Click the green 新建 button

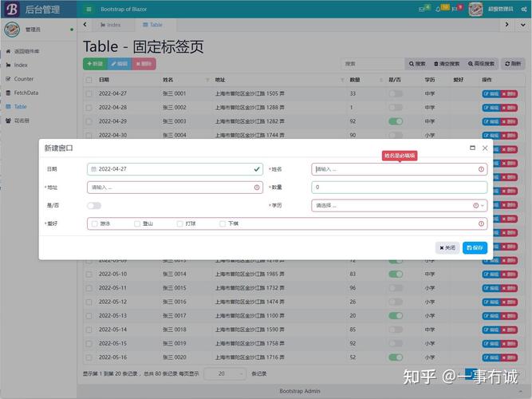point(95,64)
